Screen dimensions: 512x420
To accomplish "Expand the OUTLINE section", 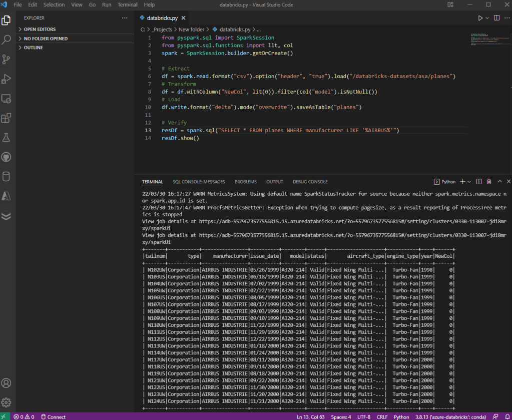I will (33, 48).
